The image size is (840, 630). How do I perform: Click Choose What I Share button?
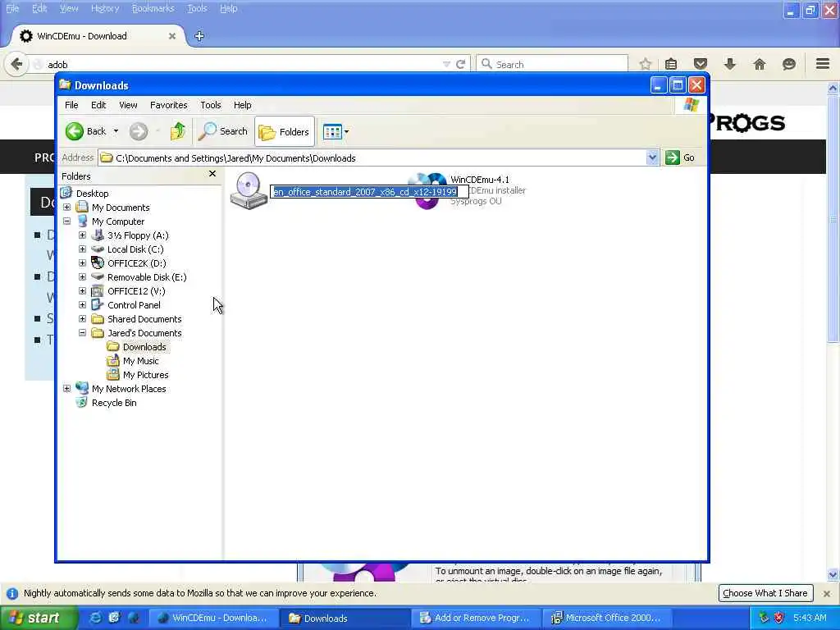coord(765,593)
